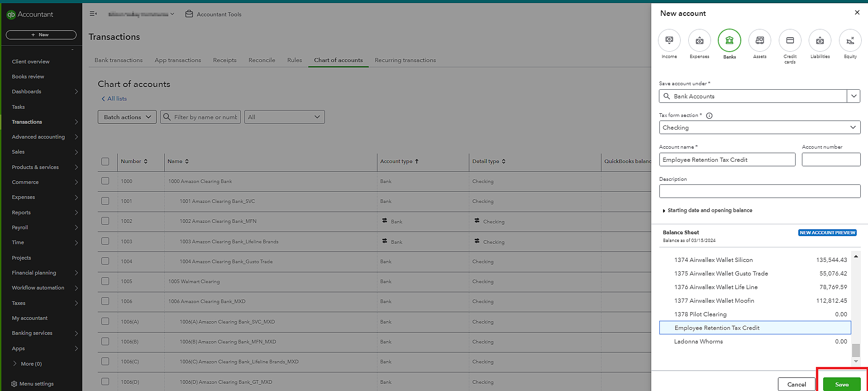Click the Account name input field
This screenshot has width=868, height=391.
pos(727,159)
